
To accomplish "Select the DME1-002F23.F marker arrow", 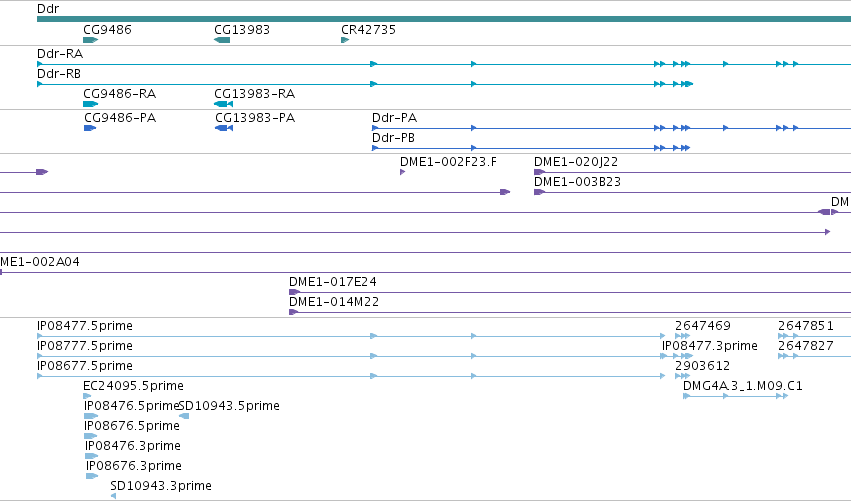I will click(x=402, y=172).
